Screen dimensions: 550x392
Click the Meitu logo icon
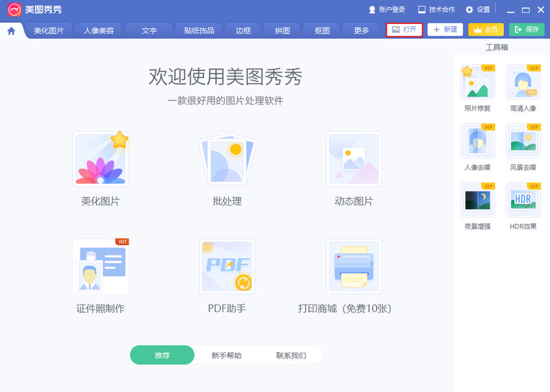[x=14, y=10]
